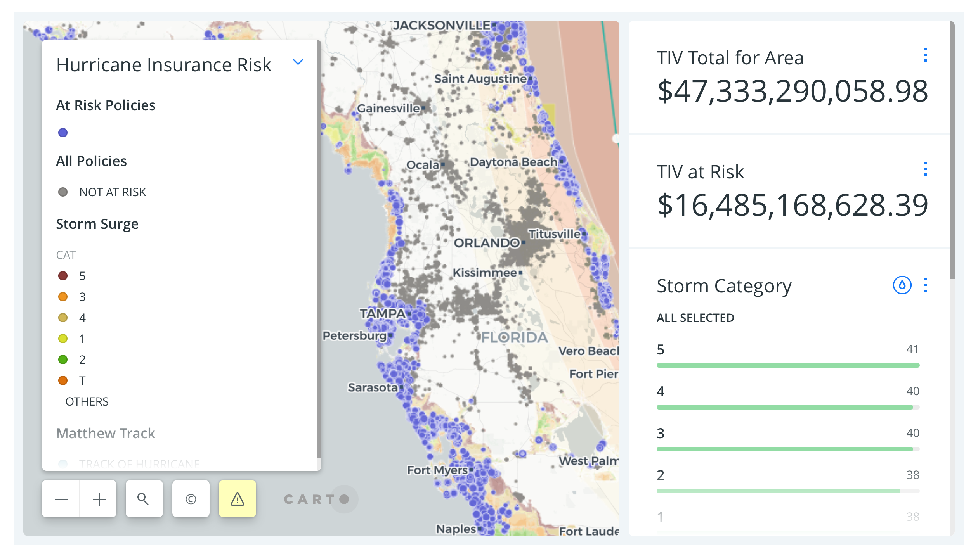978x560 pixels.
Task: Open TIV Total for Area options menu
Action: (926, 55)
